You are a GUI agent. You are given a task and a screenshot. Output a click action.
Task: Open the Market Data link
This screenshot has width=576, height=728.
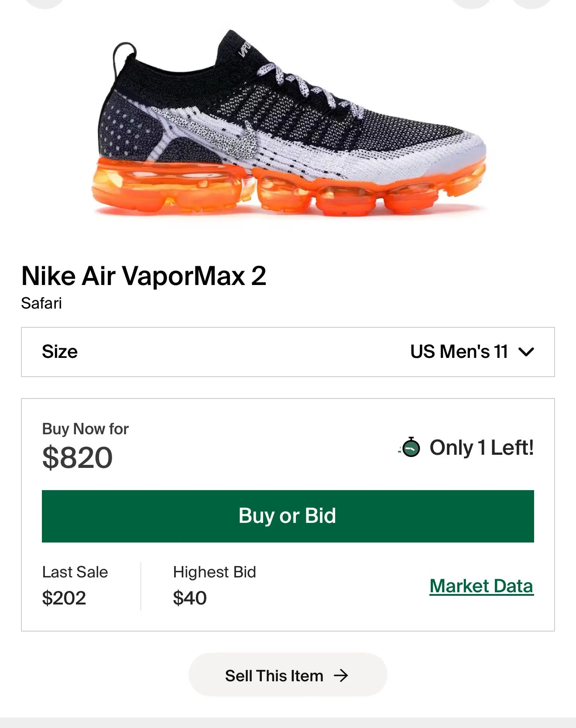[482, 586]
